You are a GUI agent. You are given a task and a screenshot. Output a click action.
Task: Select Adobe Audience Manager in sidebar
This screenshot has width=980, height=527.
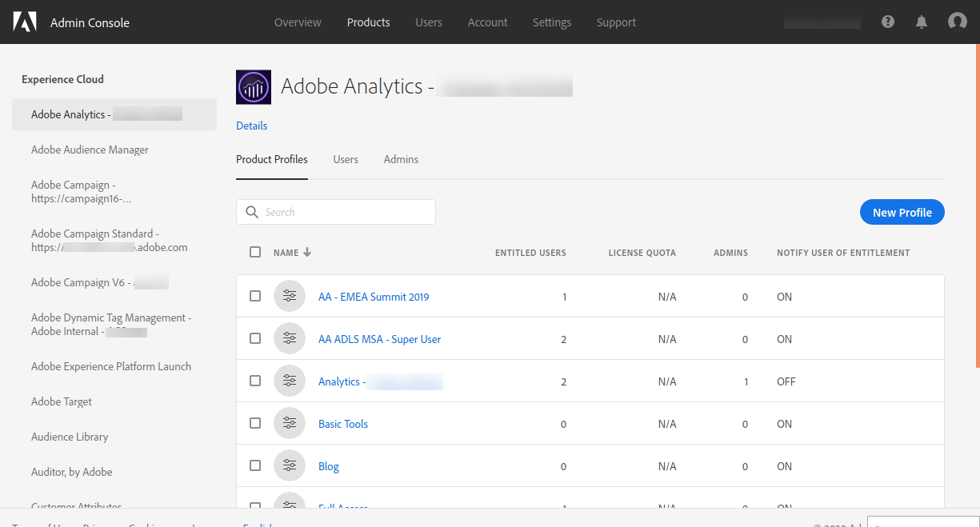pos(90,150)
